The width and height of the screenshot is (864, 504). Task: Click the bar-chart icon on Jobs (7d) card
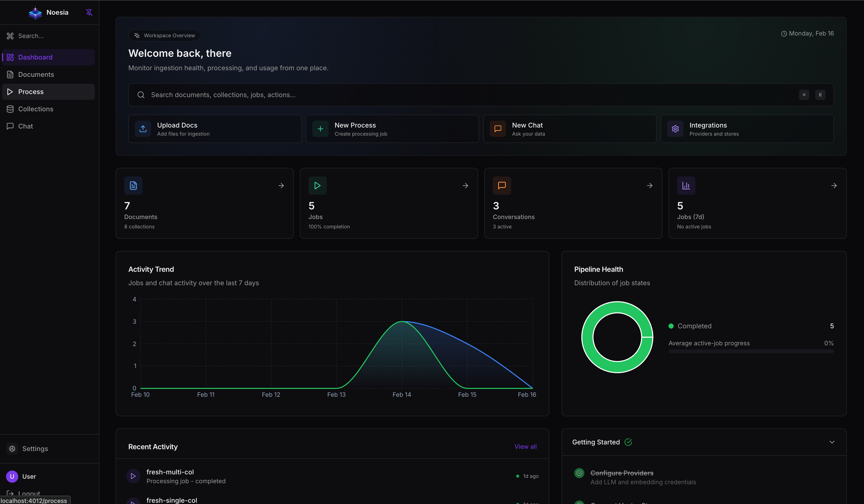(686, 185)
